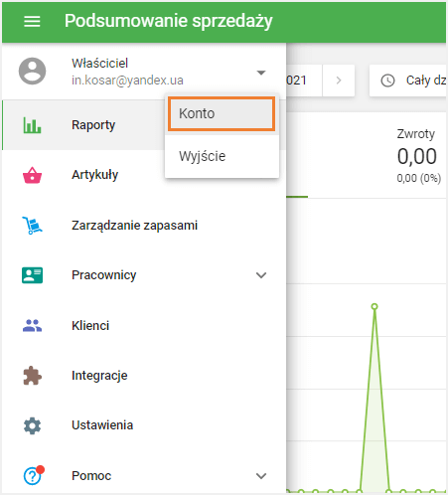The height and width of the screenshot is (495, 448).
Task: Open the hamburger menu icon
Action: (x=32, y=22)
